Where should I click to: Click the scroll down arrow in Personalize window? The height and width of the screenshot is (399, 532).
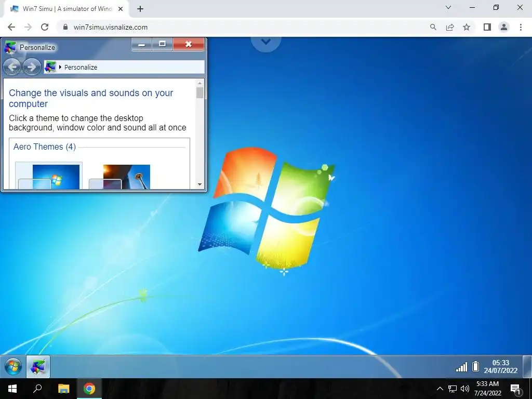point(199,184)
